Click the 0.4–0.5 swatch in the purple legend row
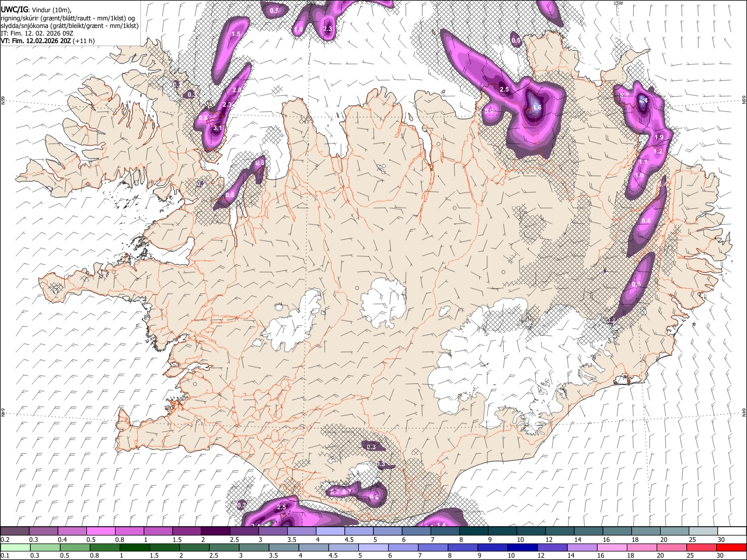 [x=72, y=531]
